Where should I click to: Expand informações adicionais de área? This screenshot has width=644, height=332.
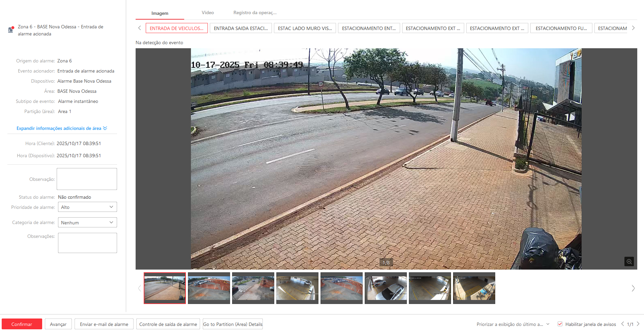62,128
